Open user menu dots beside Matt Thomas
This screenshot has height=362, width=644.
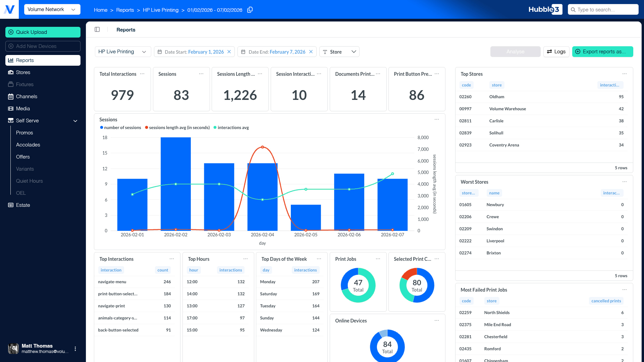75,349
